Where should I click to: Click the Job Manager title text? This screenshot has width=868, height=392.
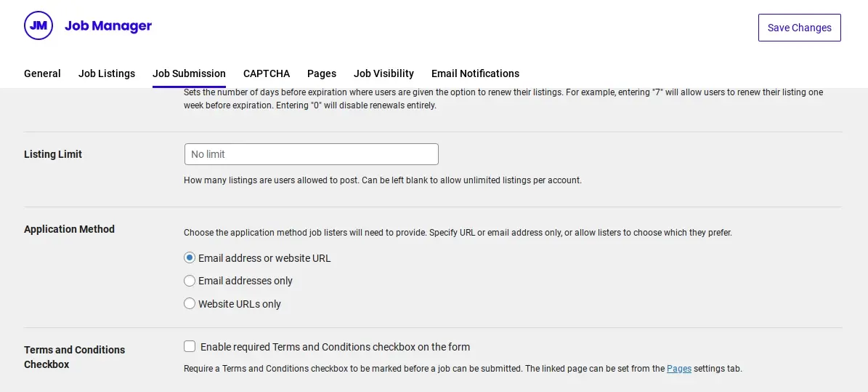108,25
